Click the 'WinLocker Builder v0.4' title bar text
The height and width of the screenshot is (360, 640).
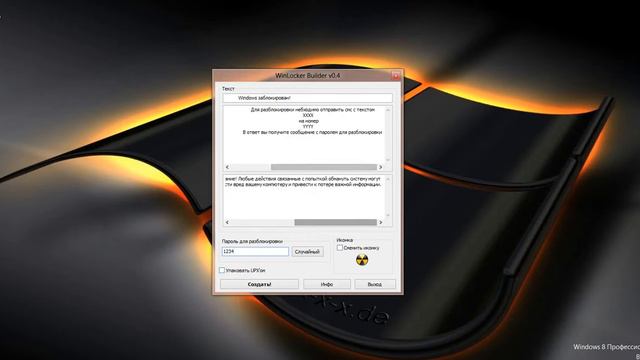click(x=307, y=76)
